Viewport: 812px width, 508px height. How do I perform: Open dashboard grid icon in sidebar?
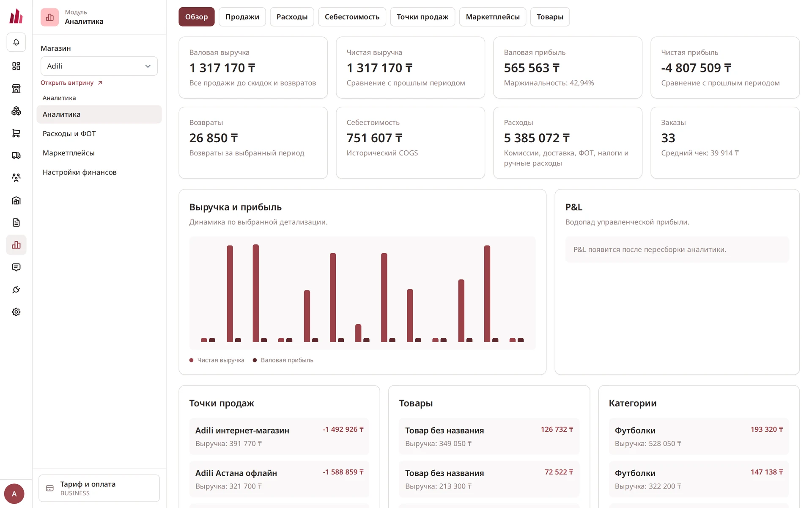point(16,66)
